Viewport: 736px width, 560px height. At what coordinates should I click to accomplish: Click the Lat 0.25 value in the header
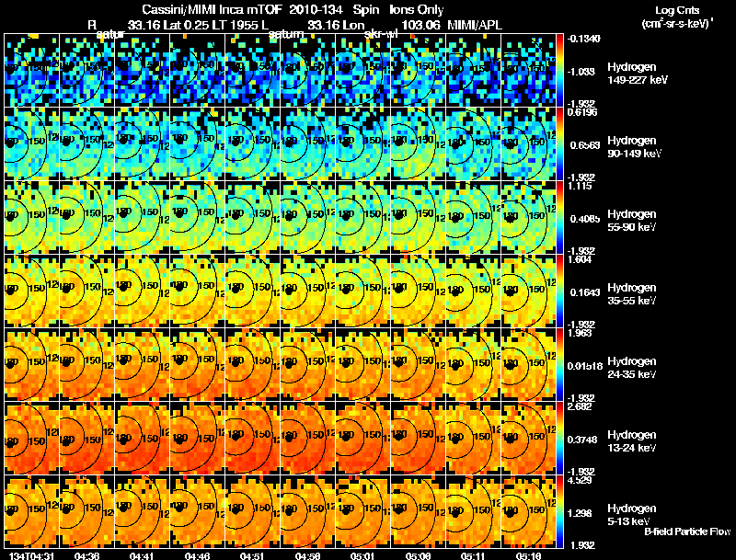[x=188, y=25]
